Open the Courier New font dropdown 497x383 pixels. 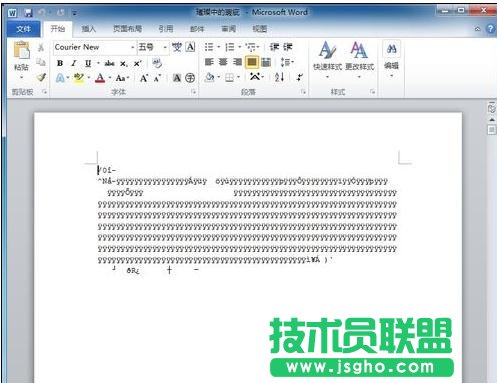(133, 48)
